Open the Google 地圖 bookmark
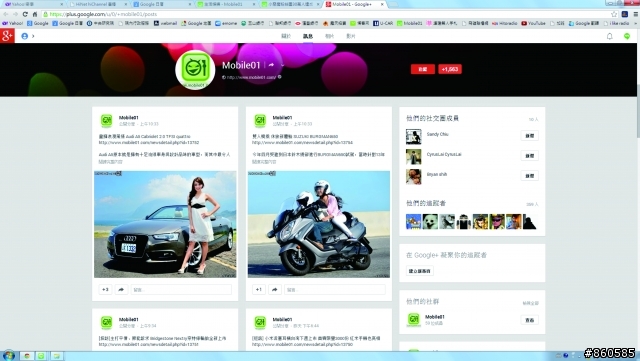 [x=196, y=23]
